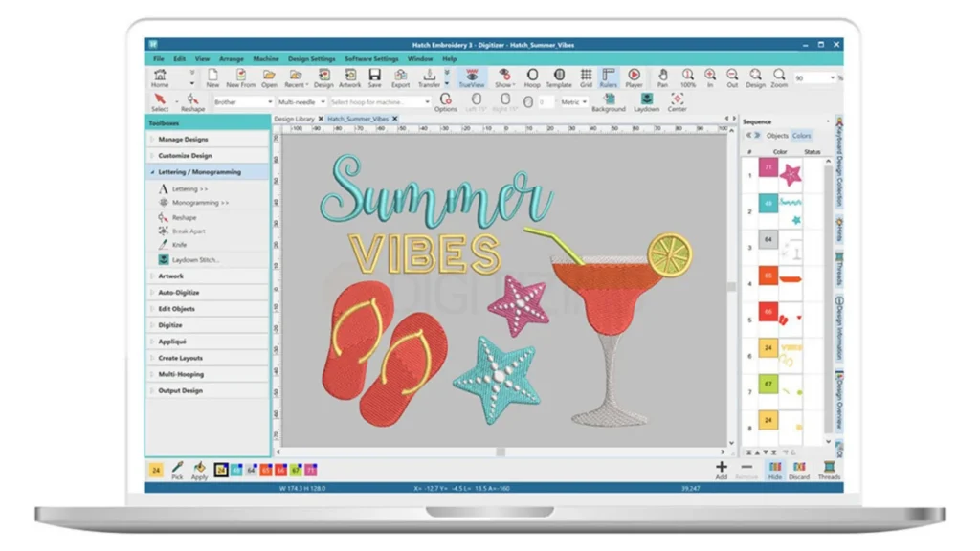980x551 pixels.
Task: Click the Laydown icon
Action: (x=646, y=101)
